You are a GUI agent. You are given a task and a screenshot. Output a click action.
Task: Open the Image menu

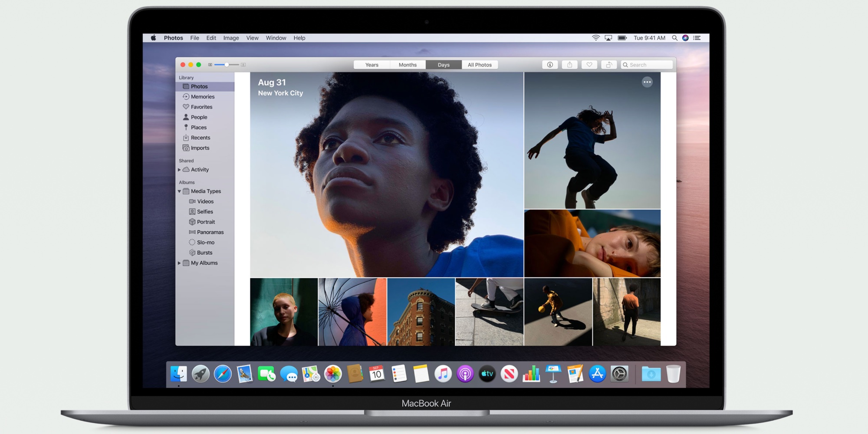point(231,38)
